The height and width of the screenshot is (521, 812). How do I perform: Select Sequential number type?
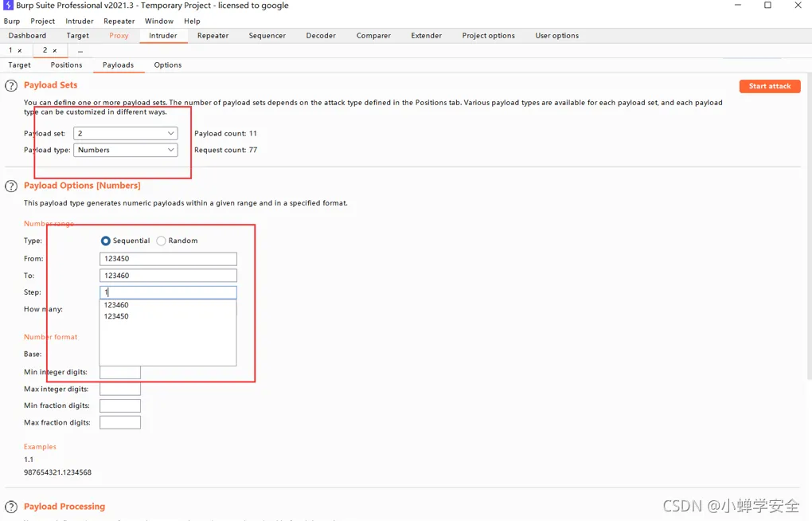point(106,241)
